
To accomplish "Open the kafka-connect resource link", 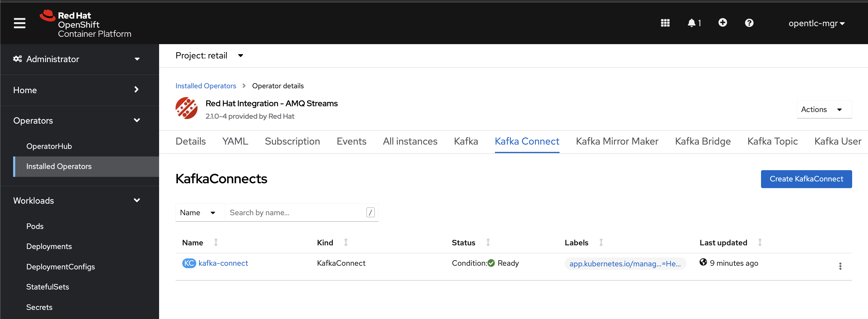I will [x=223, y=263].
